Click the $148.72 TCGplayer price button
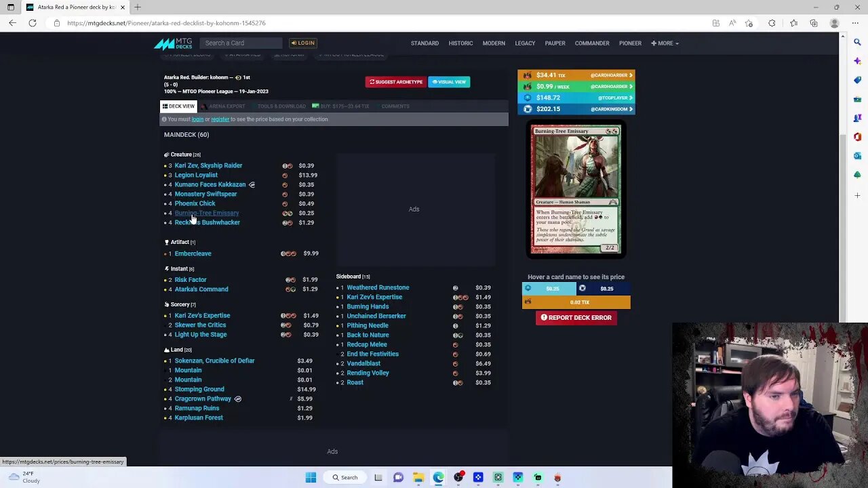 576,98
